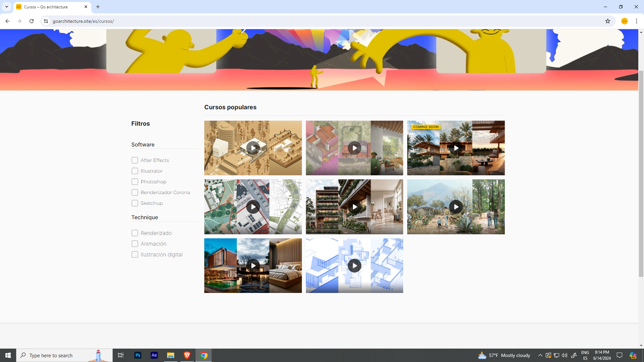The width and height of the screenshot is (644, 362).
Task: Tick the Sketchup filter checkbox
Action: [x=135, y=203]
